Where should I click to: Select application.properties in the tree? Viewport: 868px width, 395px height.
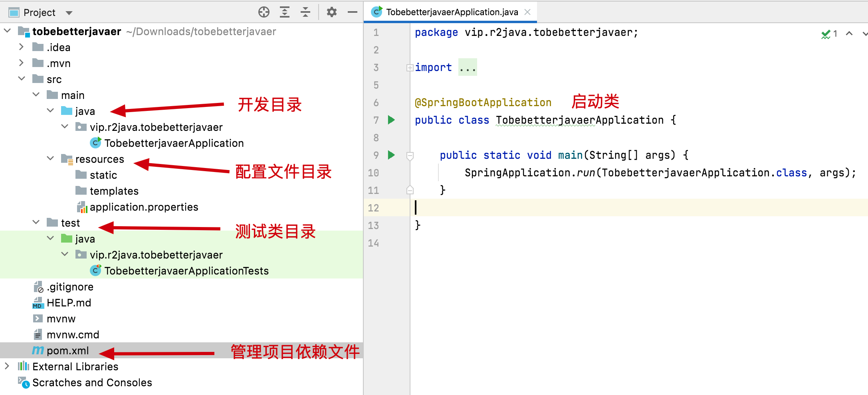point(144,207)
